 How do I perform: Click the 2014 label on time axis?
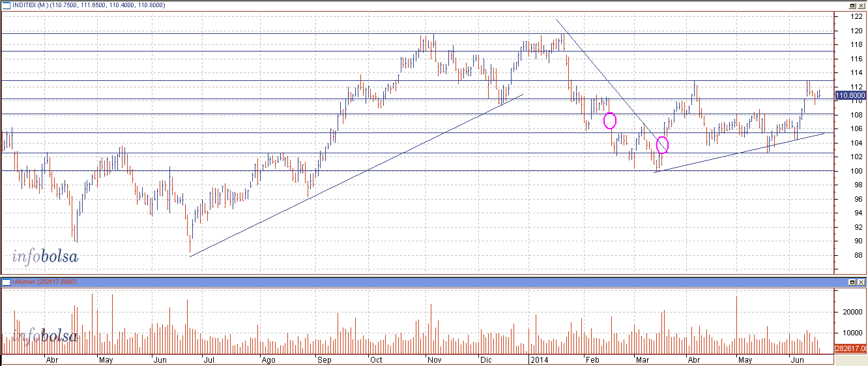click(x=538, y=359)
